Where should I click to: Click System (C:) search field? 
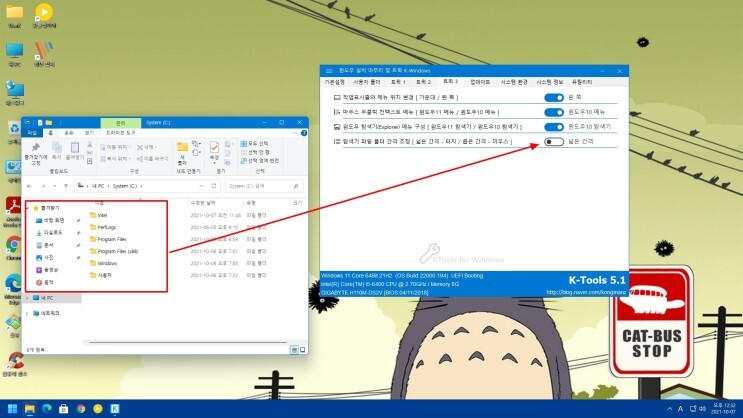pyautogui.click(x=264, y=186)
